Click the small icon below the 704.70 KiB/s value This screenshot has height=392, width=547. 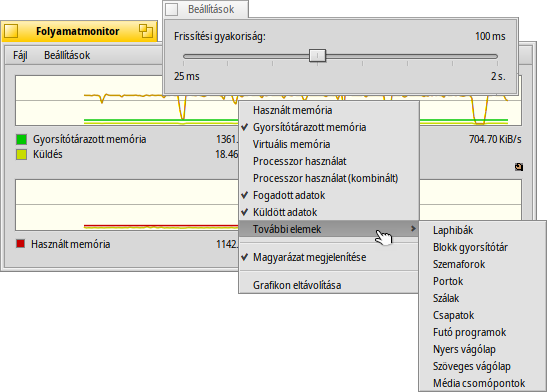click(519, 167)
